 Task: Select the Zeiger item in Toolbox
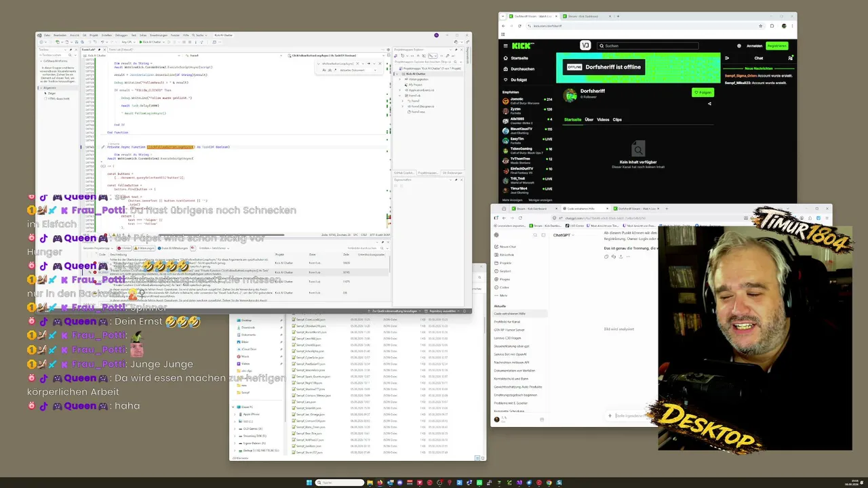pos(52,94)
